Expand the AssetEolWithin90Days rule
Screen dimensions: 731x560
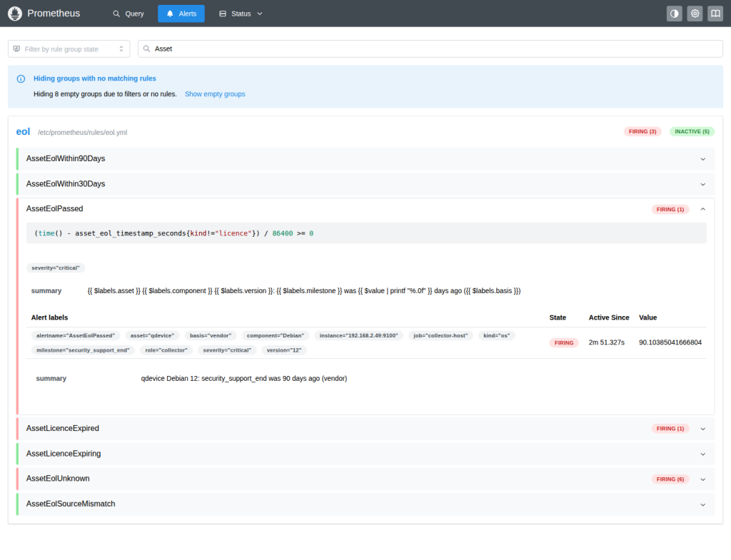365,159
